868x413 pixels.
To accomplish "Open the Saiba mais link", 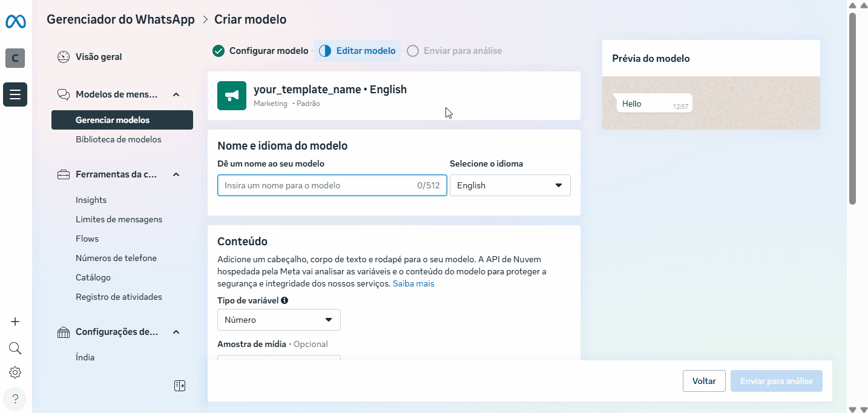I will [x=413, y=283].
